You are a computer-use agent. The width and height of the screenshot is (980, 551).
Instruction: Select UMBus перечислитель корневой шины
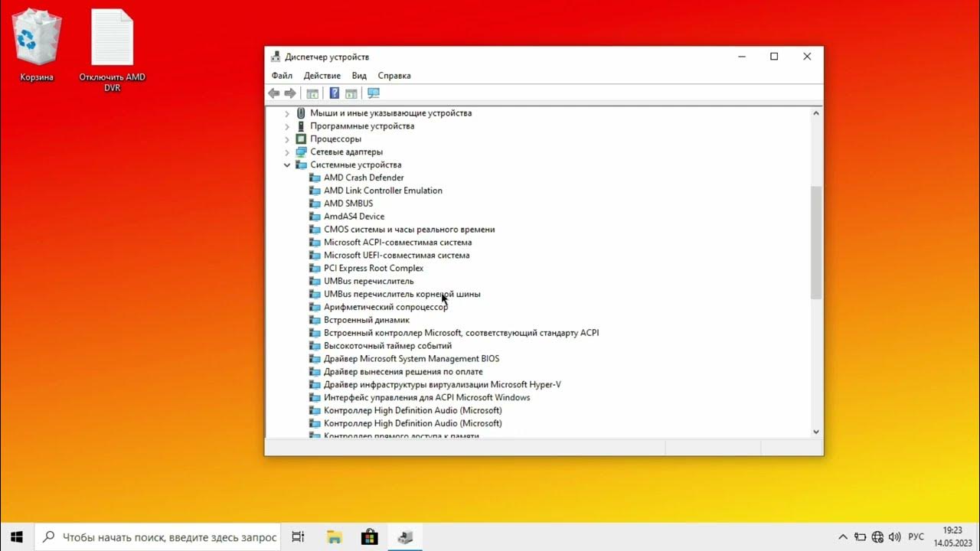pos(402,294)
